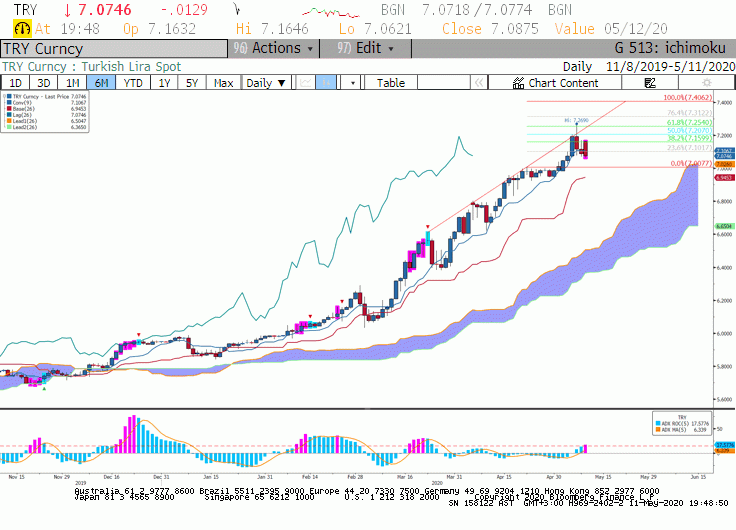Expand the Actions menu

[274, 48]
